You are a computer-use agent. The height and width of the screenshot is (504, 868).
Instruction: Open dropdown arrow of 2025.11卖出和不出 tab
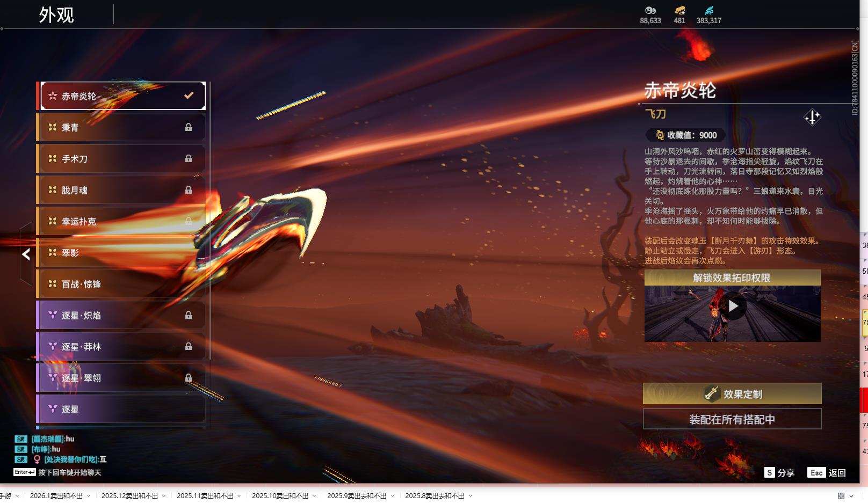click(239, 496)
